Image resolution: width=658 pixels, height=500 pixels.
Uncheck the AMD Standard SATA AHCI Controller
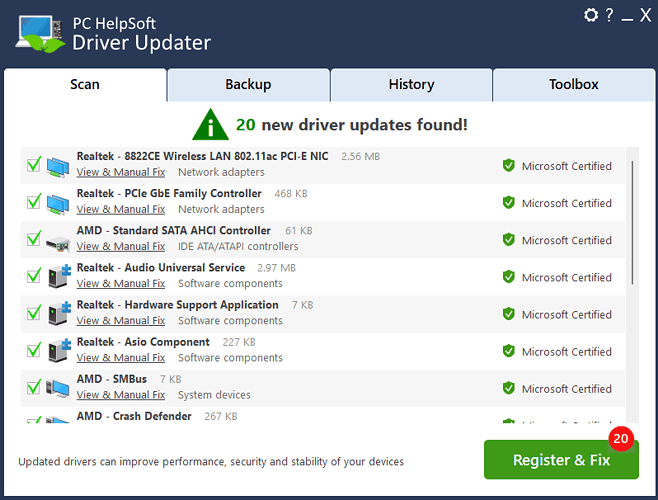(x=34, y=238)
